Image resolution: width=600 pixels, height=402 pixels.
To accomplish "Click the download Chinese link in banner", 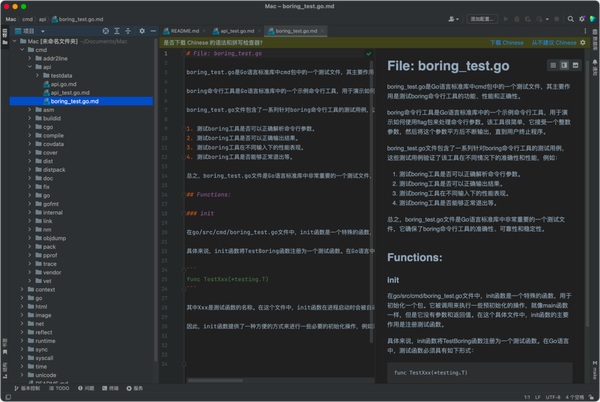I will click(x=507, y=42).
